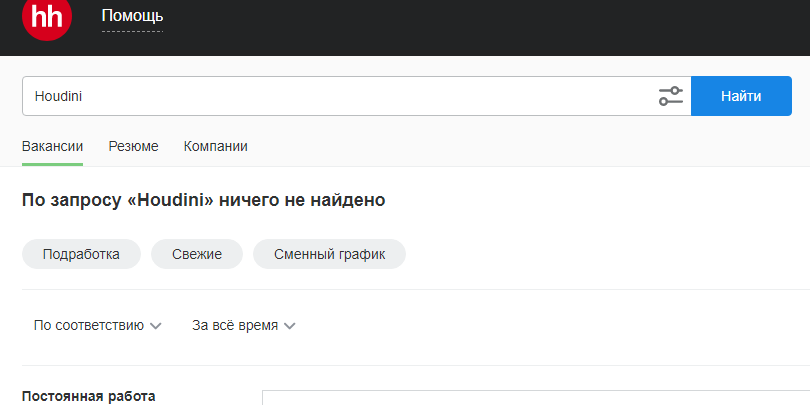Viewport: 810px width, 405px height.
Task: Click the Постоянная работа label
Action: (x=88, y=397)
